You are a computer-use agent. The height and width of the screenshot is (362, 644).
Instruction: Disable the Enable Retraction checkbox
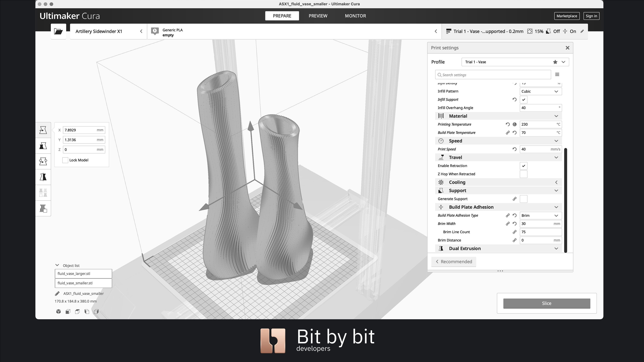523,166
